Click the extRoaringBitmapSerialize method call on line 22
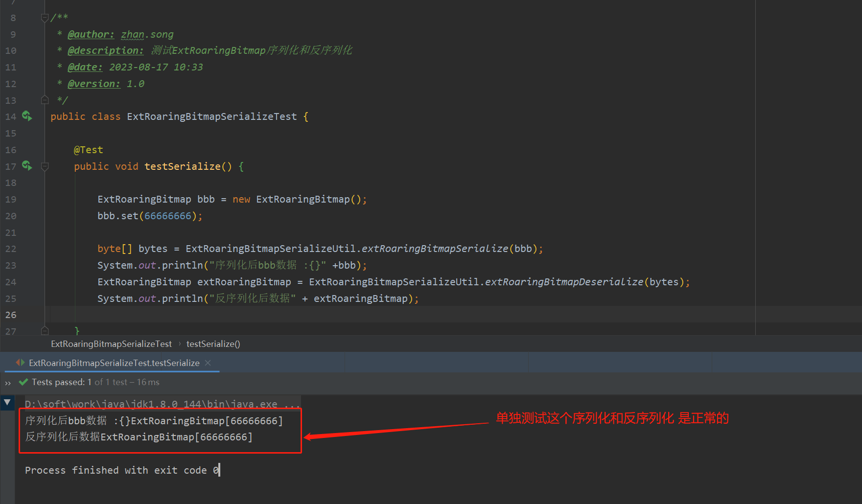The height and width of the screenshot is (504, 862). click(x=435, y=249)
